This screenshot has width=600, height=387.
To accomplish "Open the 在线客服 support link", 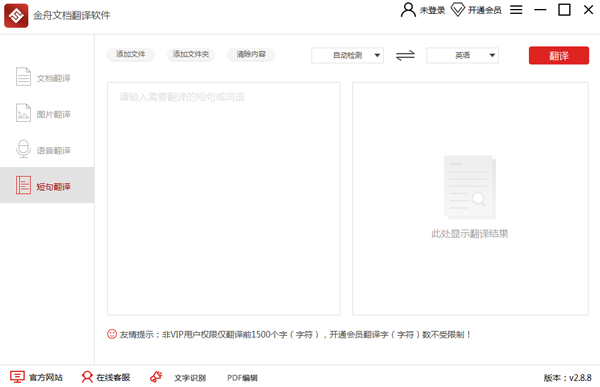I will pos(113,378).
